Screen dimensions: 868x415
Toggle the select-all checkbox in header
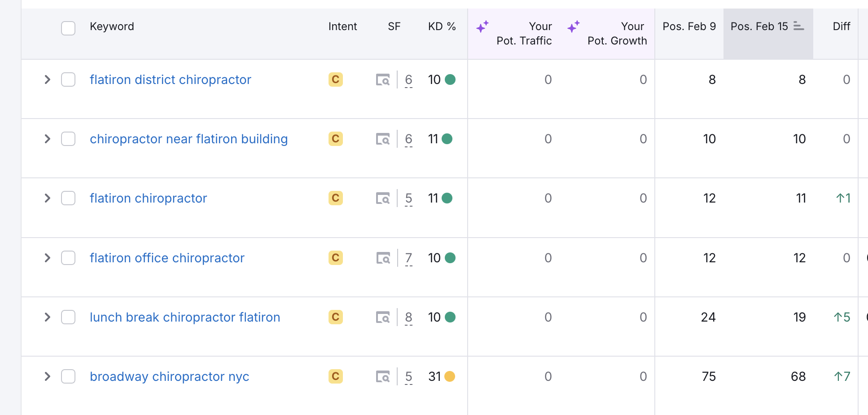(68, 28)
